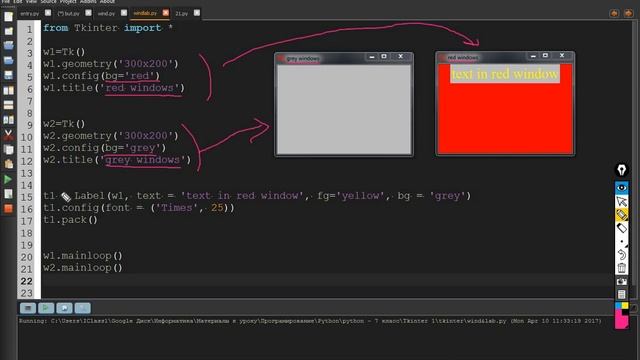Switch to the 21.py tab

click(182, 13)
